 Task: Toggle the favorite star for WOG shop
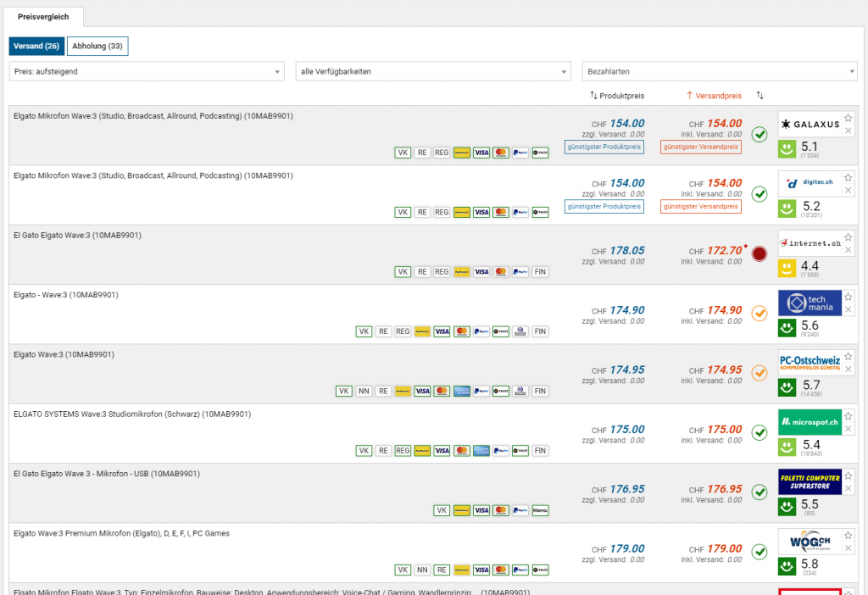848,535
